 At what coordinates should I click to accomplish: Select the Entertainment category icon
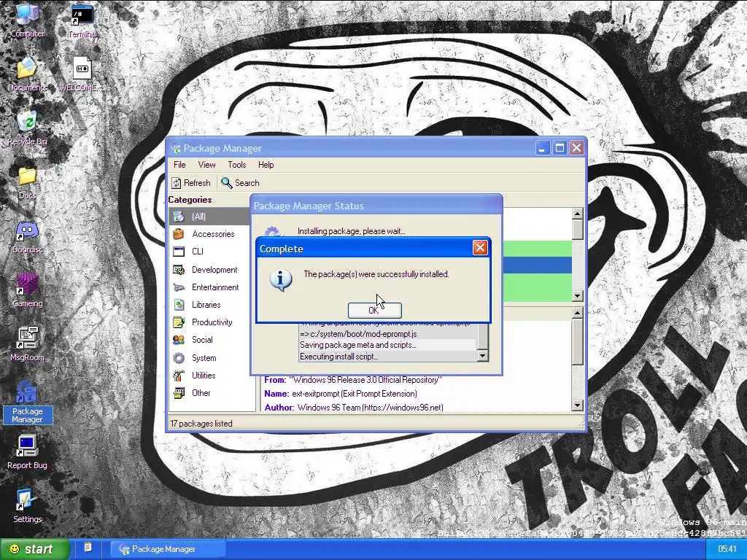pyautogui.click(x=179, y=287)
